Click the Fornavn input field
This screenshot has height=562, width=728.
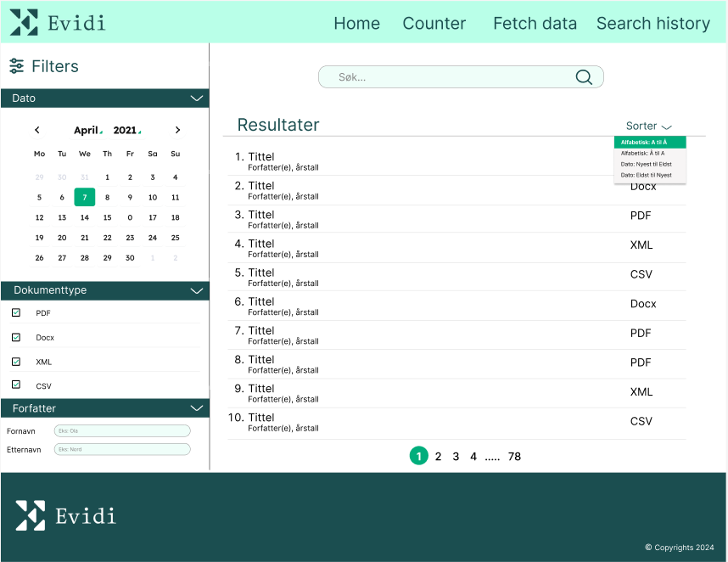pos(122,431)
